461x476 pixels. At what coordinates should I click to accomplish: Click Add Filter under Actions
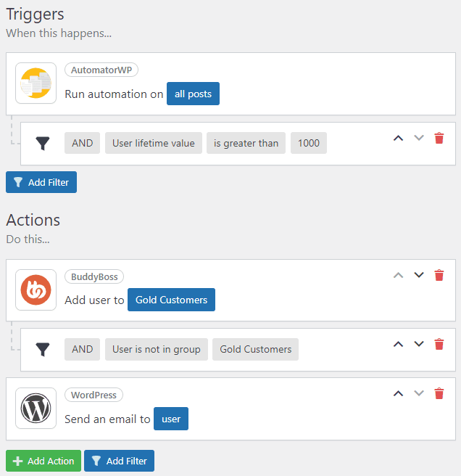[119, 461]
